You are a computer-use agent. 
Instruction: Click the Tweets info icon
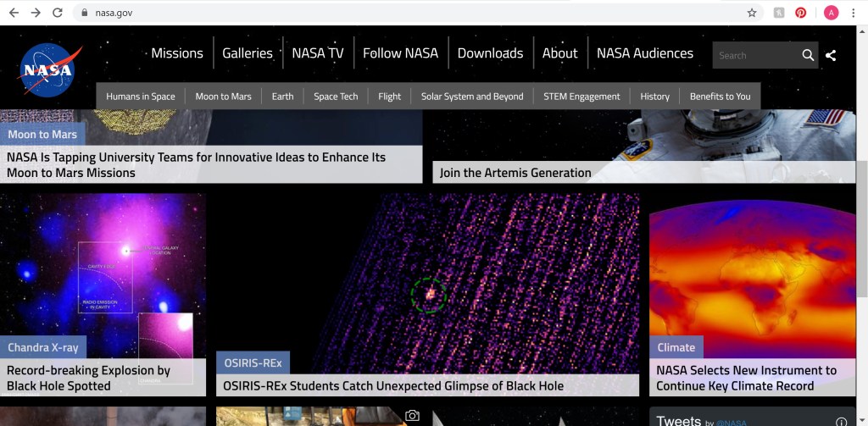click(x=841, y=421)
